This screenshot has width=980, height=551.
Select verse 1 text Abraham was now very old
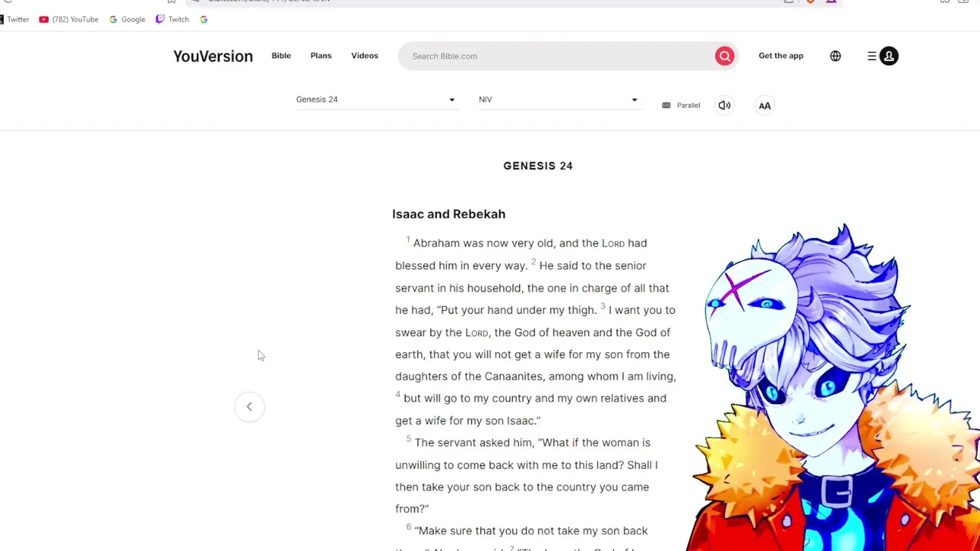(485, 243)
